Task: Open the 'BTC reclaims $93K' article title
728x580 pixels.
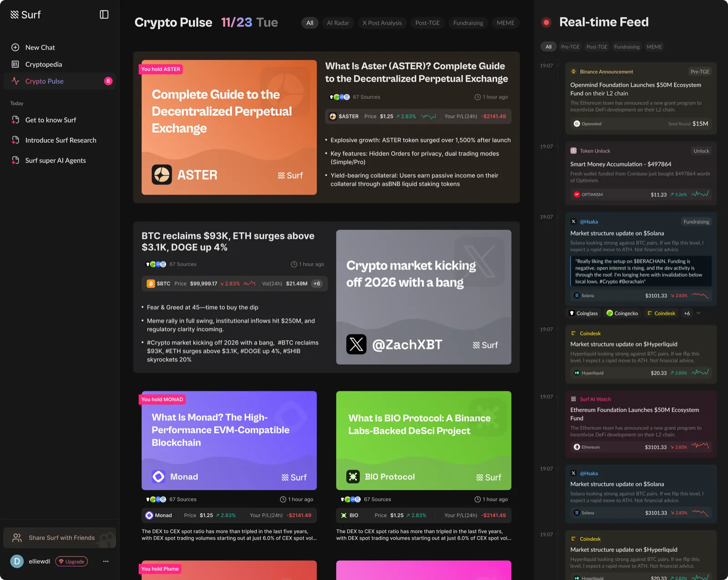Action: click(x=228, y=241)
